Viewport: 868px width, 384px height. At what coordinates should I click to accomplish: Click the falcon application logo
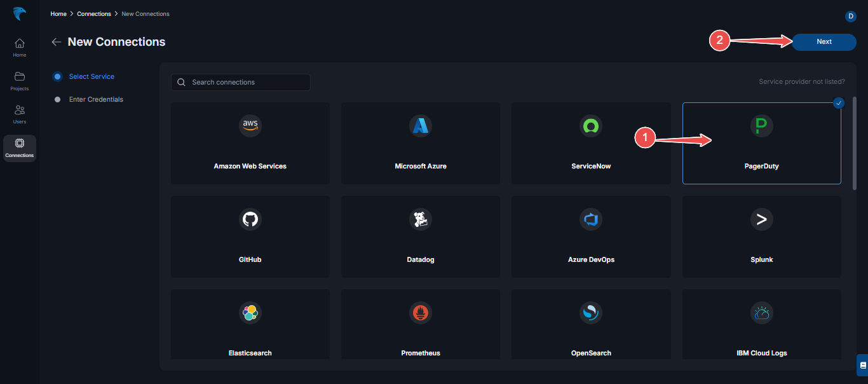tap(19, 13)
